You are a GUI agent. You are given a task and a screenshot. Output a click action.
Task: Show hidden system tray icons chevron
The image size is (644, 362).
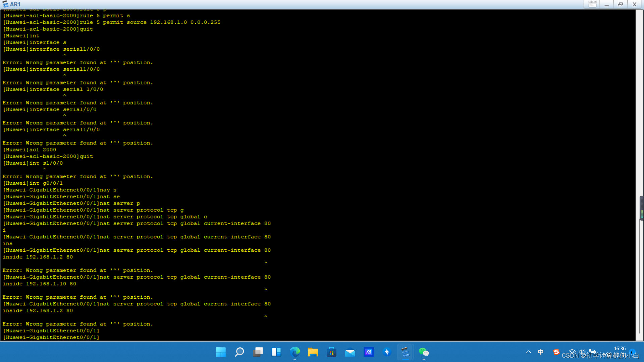pos(528,352)
